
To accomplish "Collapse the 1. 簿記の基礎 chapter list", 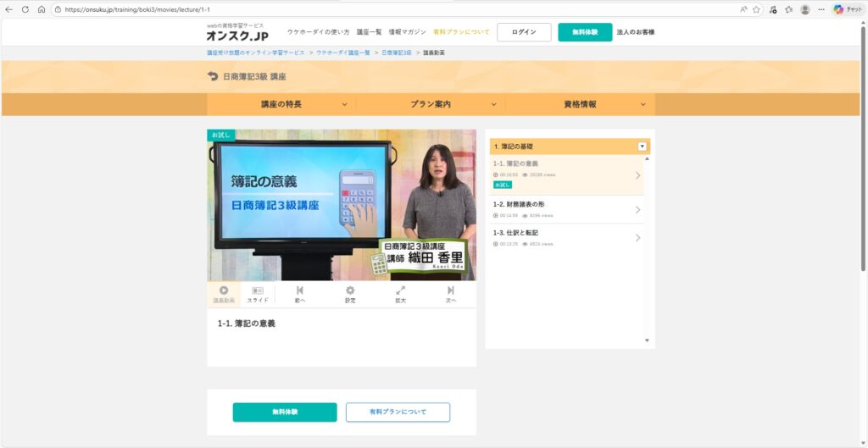I will (x=642, y=147).
